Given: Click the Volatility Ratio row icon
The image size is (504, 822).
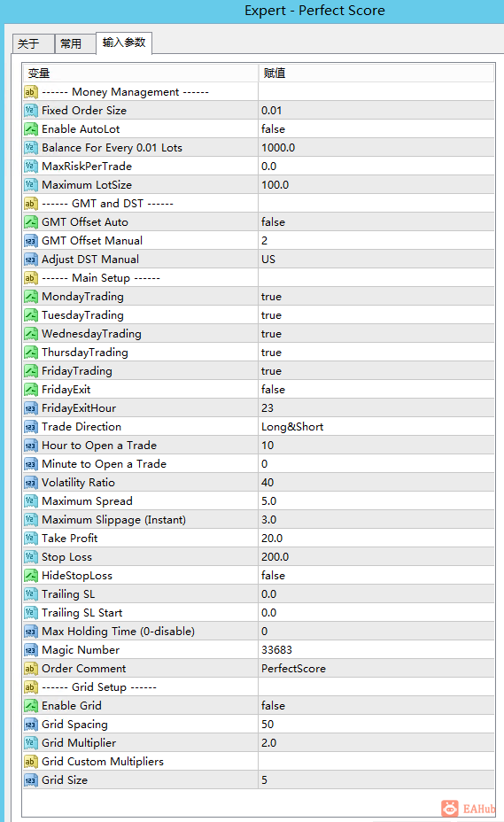Looking at the screenshot, I should coord(31,483).
